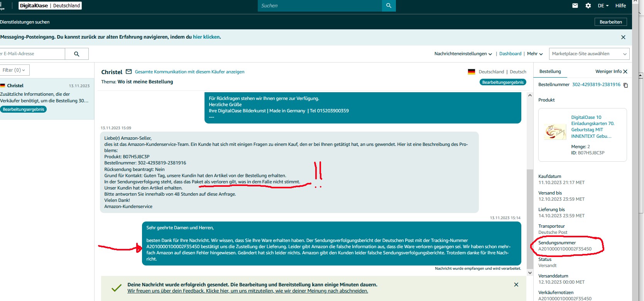Image resolution: width=644 pixels, height=301 pixels.
Task: Expand the Nachrichteneinstellungen menu
Action: click(463, 54)
